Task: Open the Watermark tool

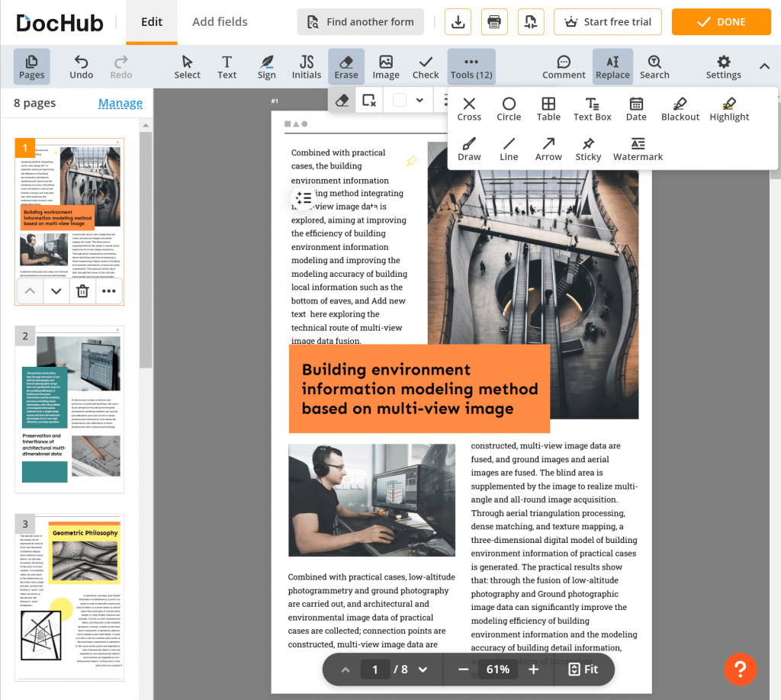Action: 638,149
